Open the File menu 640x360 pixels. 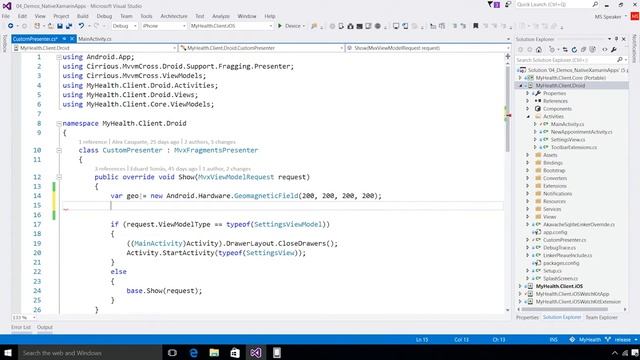(6, 16)
